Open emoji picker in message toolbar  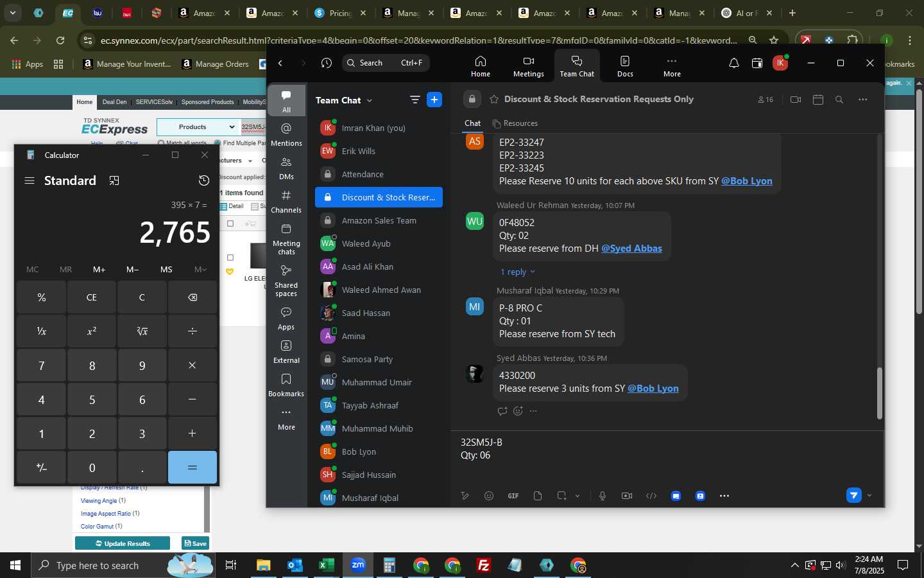(x=489, y=496)
